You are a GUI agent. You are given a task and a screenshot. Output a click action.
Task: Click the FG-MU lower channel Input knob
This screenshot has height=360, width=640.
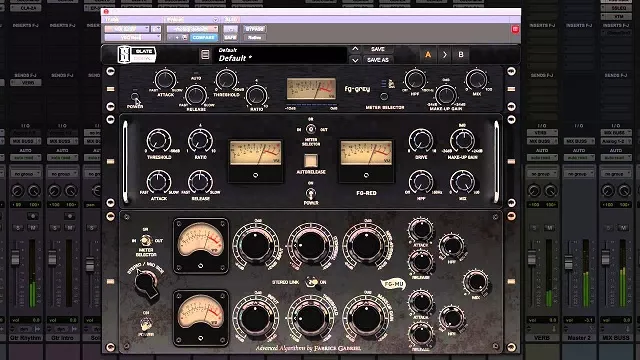256,318
